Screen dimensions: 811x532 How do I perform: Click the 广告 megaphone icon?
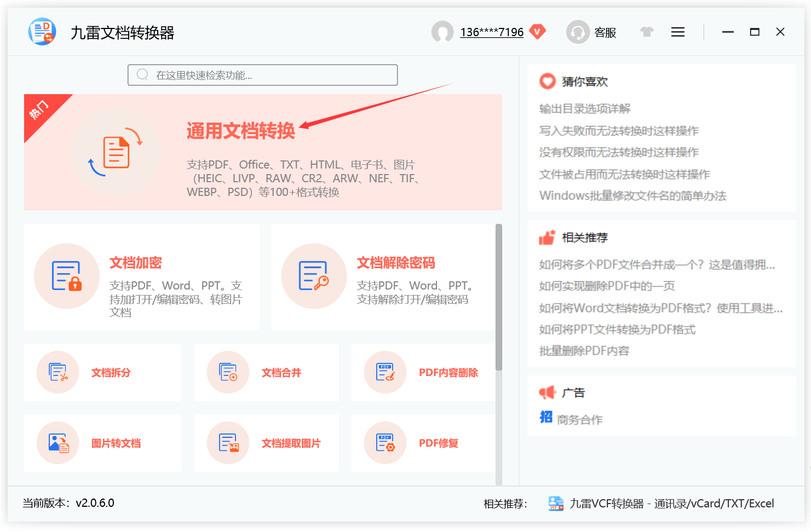(547, 392)
